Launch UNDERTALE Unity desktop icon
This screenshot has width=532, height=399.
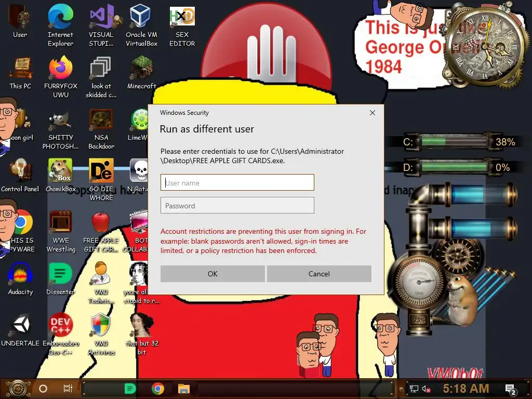tap(20, 330)
